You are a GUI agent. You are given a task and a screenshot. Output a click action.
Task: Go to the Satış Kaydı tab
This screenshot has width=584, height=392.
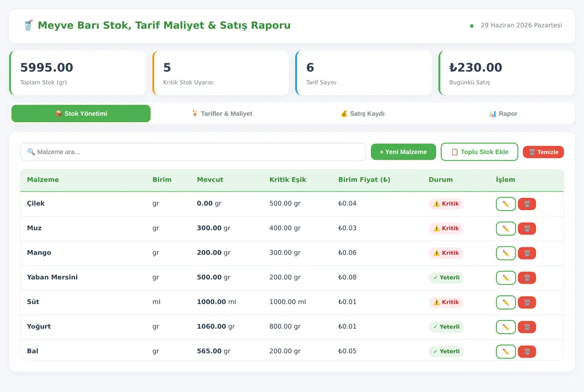(363, 113)
